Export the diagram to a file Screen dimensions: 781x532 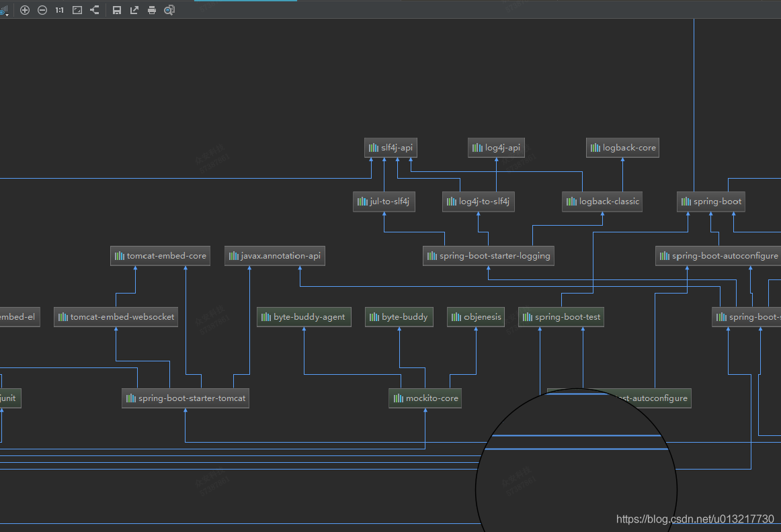134,10
